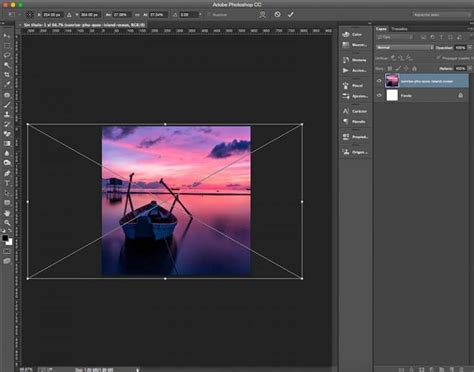This screenshot has height=372, width=474.
Task: Select the Clone Stamp tool
Action: pos(7,114)
